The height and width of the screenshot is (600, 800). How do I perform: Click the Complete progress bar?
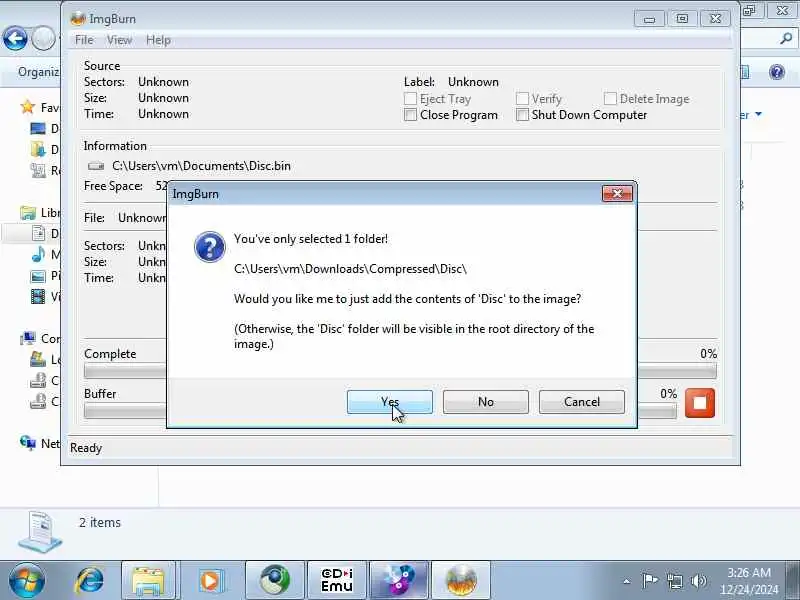(400, 371)
